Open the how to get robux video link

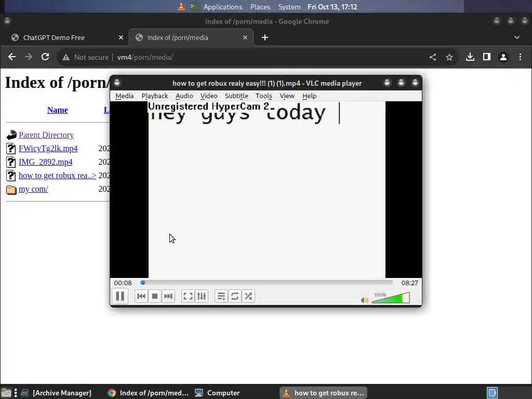coord(57,176)
